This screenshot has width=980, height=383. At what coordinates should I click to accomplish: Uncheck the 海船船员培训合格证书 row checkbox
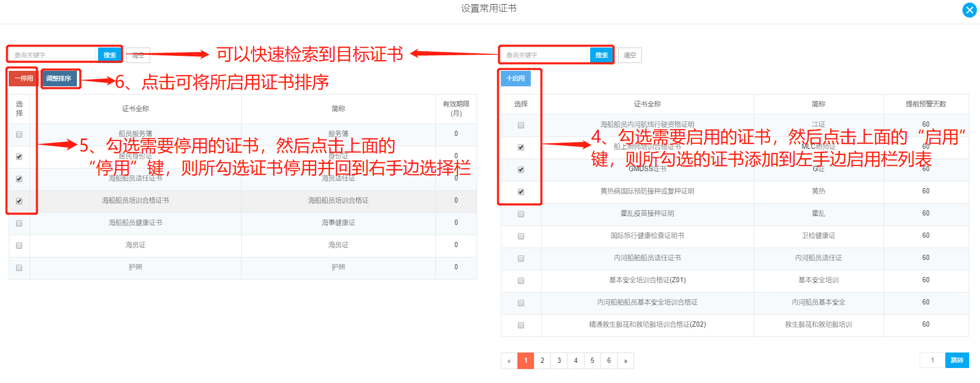coord(19,201)
